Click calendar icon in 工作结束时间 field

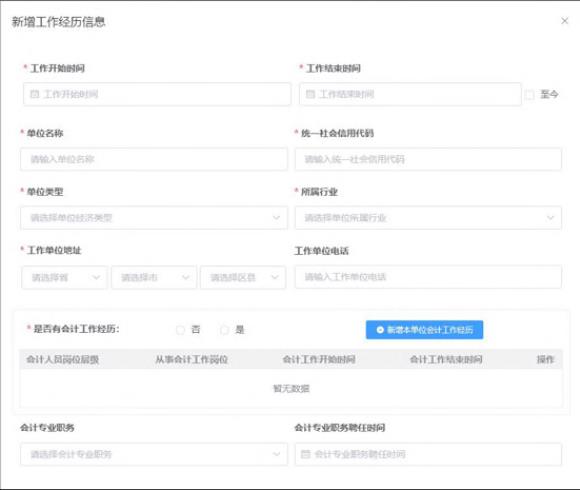[310, 94]
